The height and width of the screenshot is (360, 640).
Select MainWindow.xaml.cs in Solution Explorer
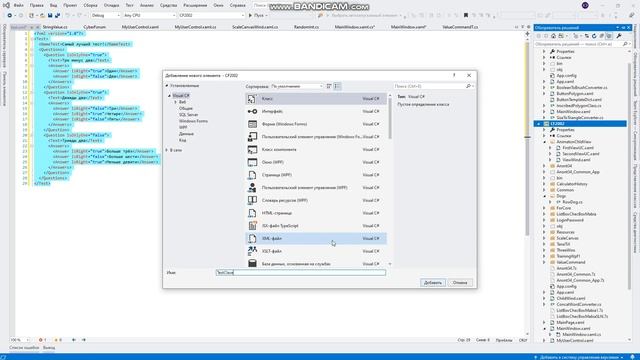pos(582,334)
